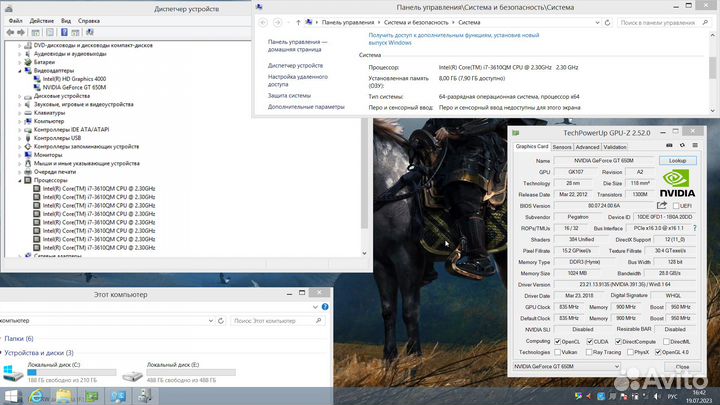
Task: Open the Справка menu in Device Manager
Action: pos(89,21)
